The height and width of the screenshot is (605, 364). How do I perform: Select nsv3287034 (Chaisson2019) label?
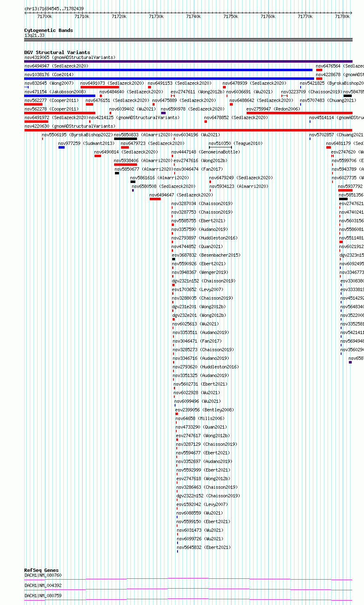(x=202, y=203)
